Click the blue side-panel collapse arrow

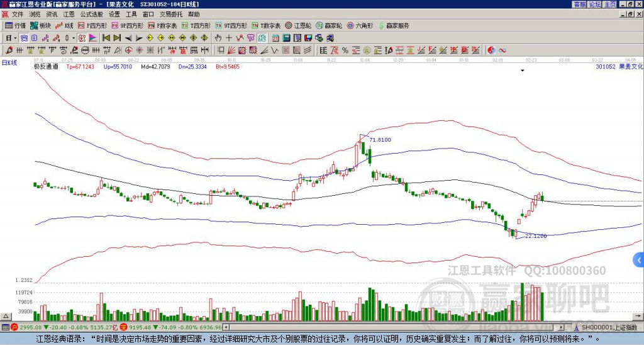(638, 260)
